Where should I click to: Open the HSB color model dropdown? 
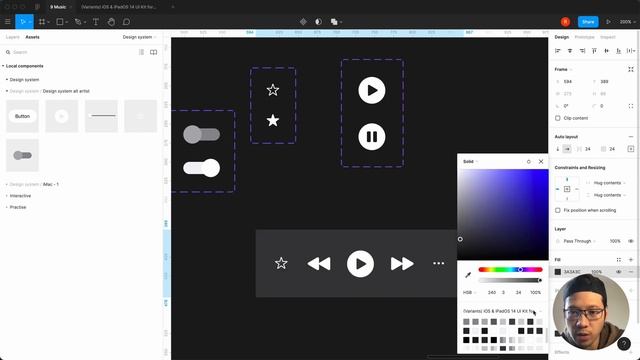[x=470, y=293]
